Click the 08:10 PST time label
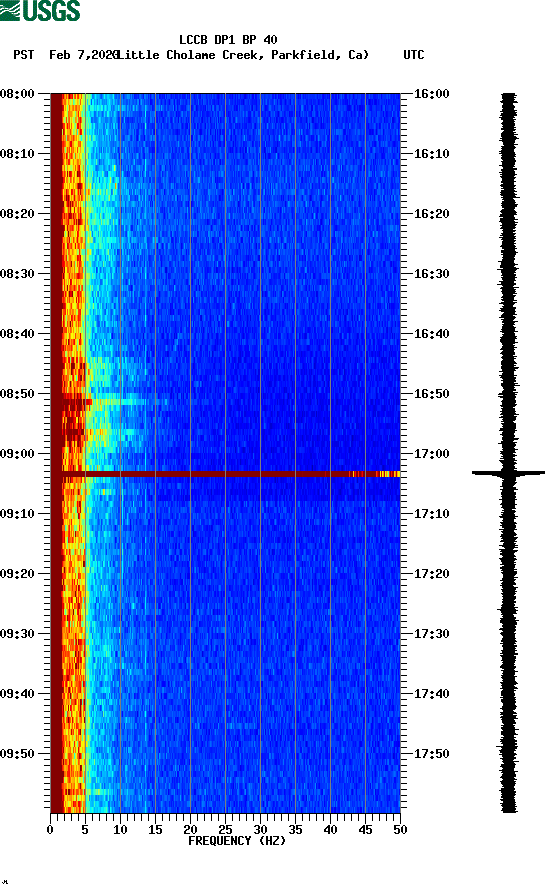Screen dimensions: 552x893 18,154
